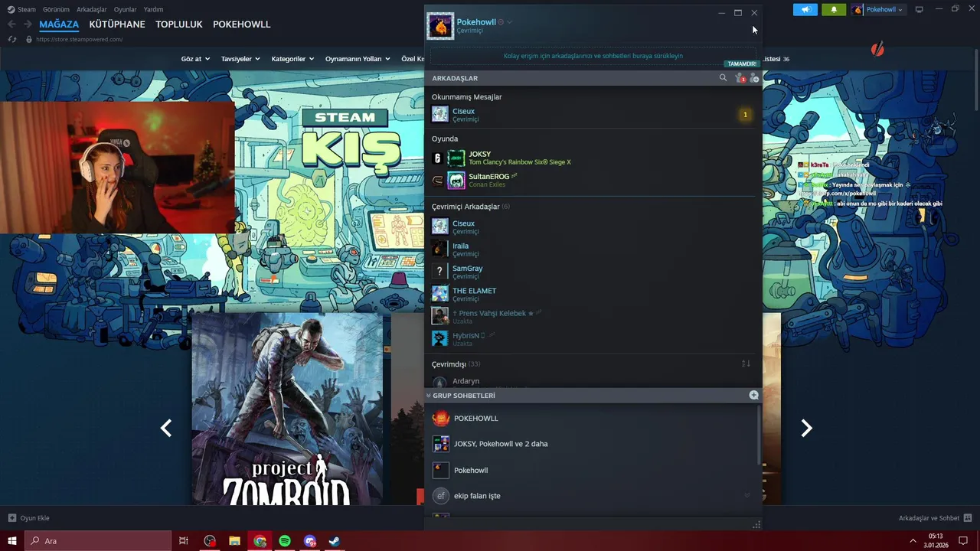Open pending friend requests icon with red badge

[740, 78]
